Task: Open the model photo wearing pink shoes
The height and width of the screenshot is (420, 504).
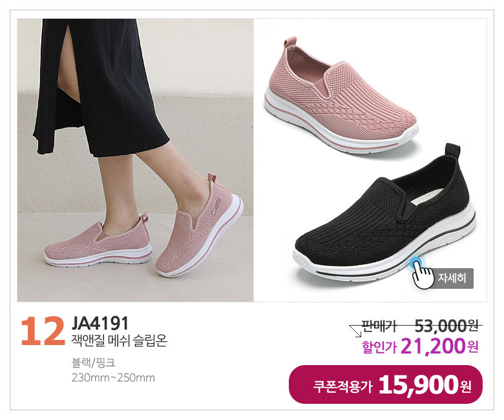Action: pyautogui.click(x=135, y=160)
